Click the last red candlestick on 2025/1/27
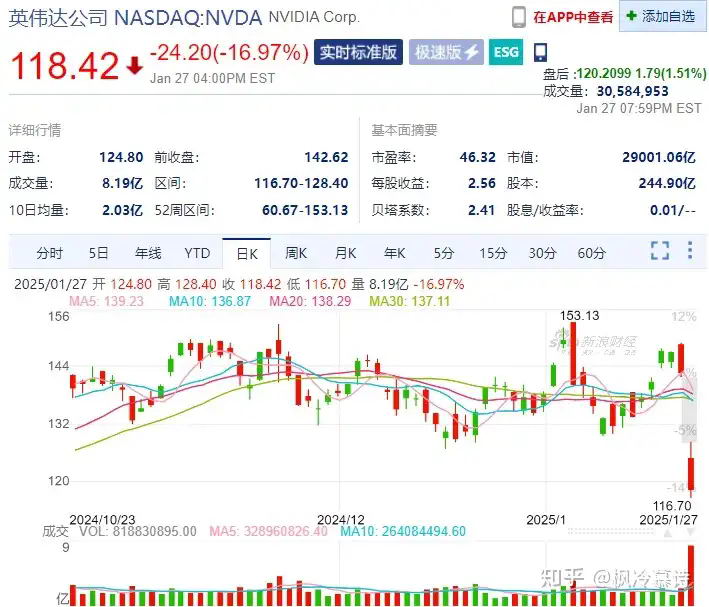This screenshot has width=709, height=607. click(690, 473)
